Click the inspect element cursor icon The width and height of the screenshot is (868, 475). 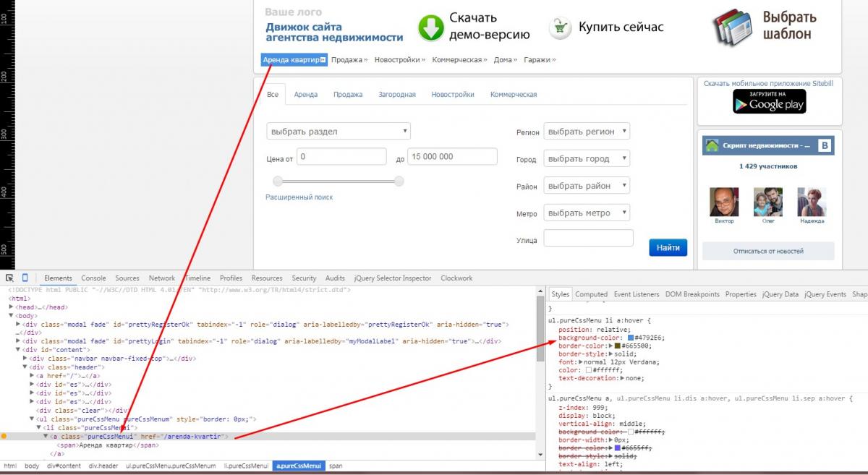pos(10,278)
